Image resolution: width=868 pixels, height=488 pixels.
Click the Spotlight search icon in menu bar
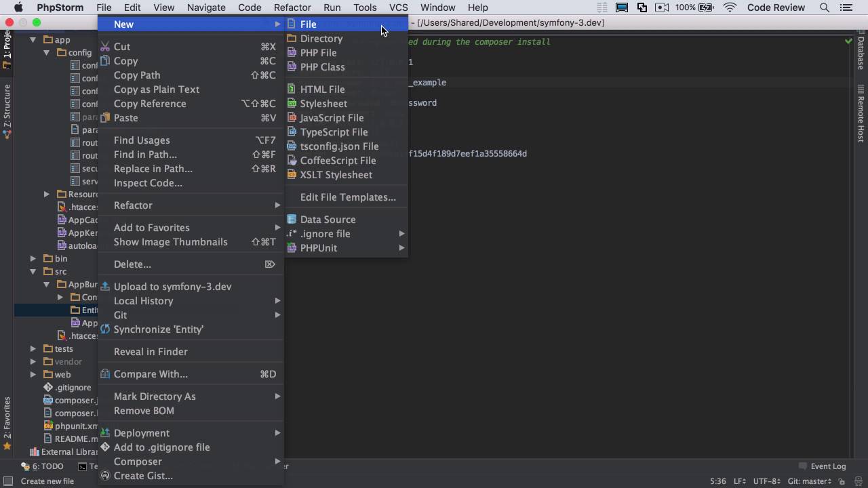[x=825, y=7]
